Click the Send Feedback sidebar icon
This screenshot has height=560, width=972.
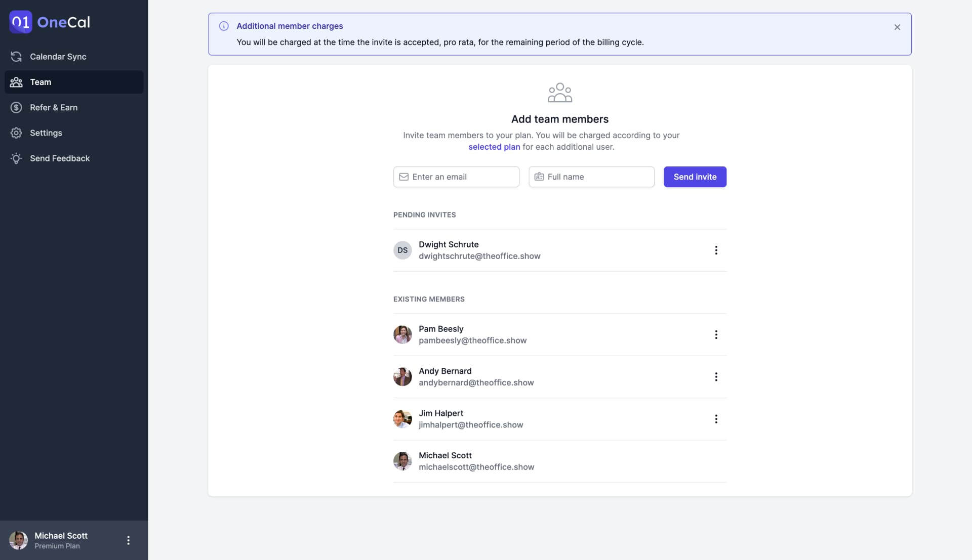tap(16, 158)
